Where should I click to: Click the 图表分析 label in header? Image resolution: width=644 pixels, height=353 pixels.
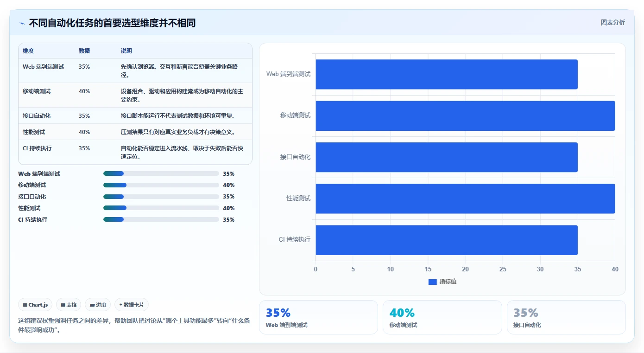tap(612, 22)
